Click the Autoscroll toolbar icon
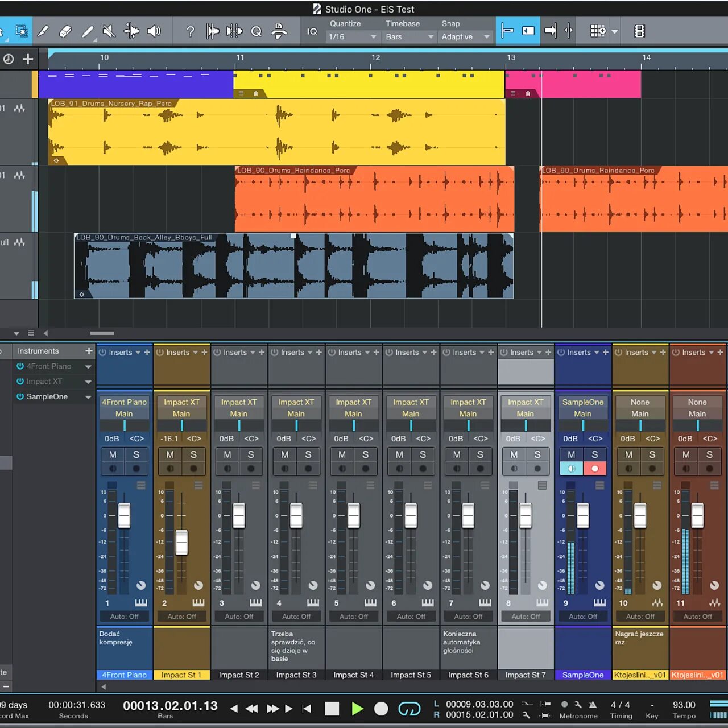728x728 pixels. point(550,31)
